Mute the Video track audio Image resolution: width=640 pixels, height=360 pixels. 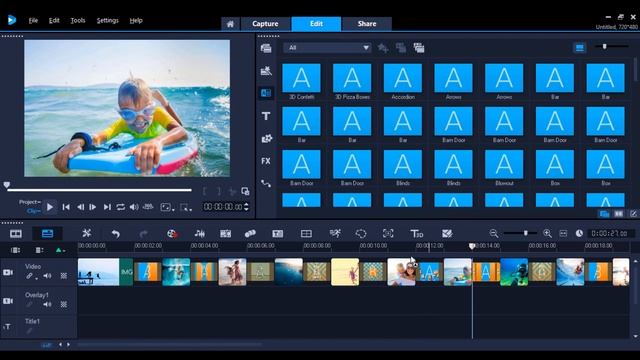[x=47, y=276]
